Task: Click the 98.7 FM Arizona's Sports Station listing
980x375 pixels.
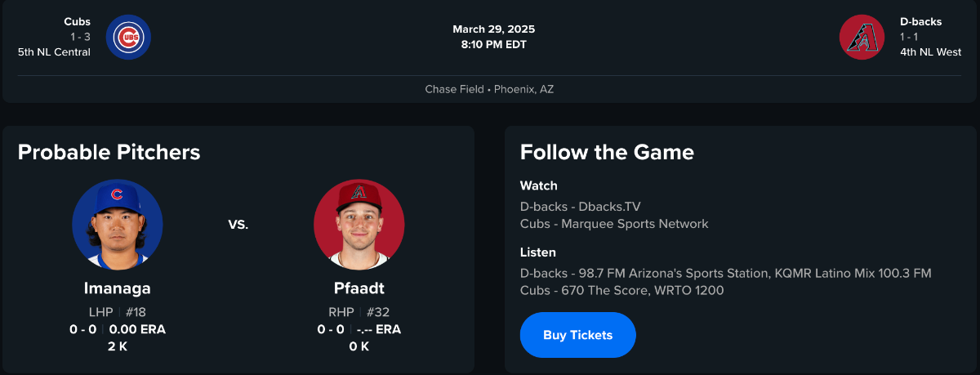Action: (x=672, y=273)
